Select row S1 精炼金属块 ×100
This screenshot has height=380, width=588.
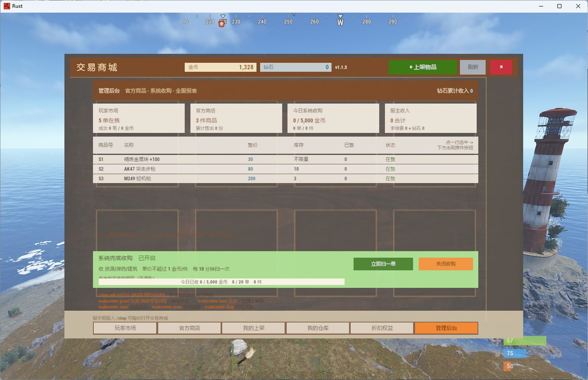click(285, 159)
